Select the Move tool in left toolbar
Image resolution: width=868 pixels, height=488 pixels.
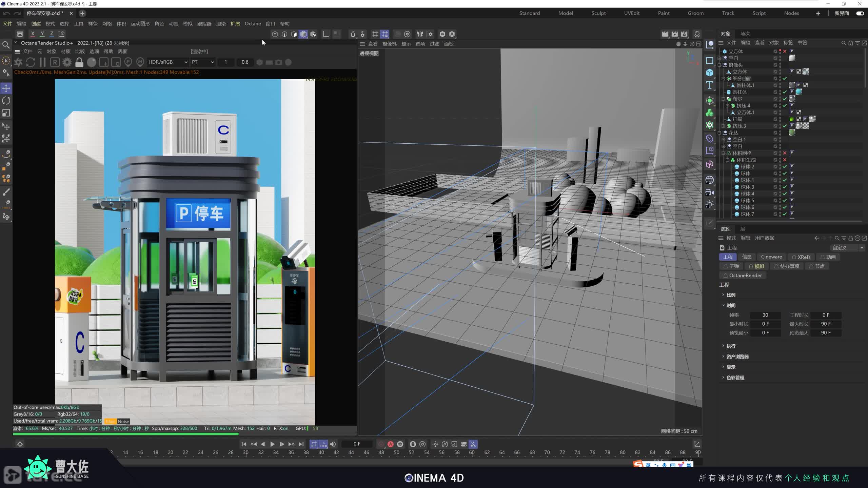pyautogui.click(x=6, y=88)
